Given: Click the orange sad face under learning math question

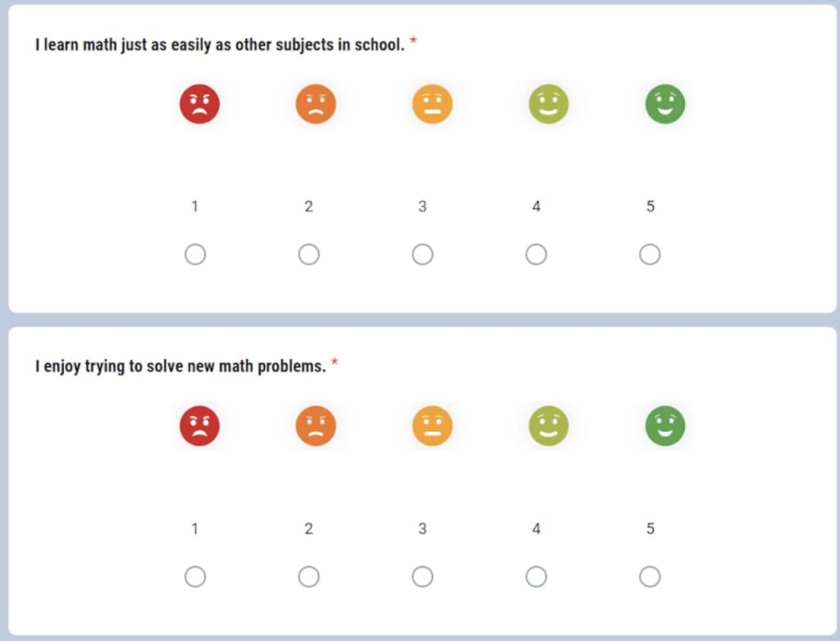Looking at the screenshot, I should click(316, 104).
